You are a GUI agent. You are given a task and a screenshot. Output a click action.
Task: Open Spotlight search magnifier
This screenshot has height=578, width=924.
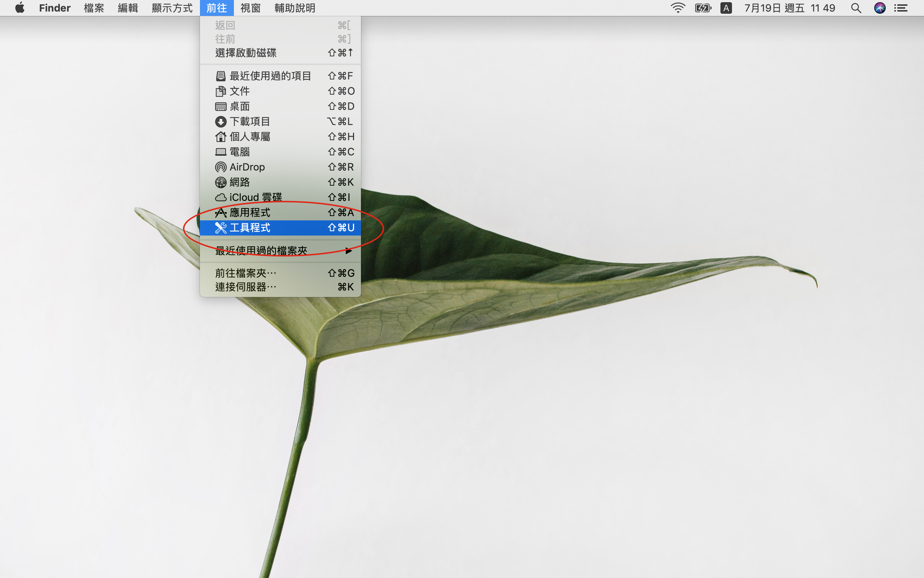click(x=856, y=8)
